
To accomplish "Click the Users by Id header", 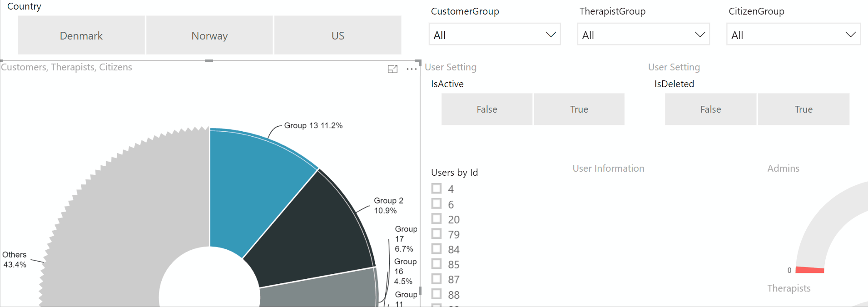I will (454, 173).
